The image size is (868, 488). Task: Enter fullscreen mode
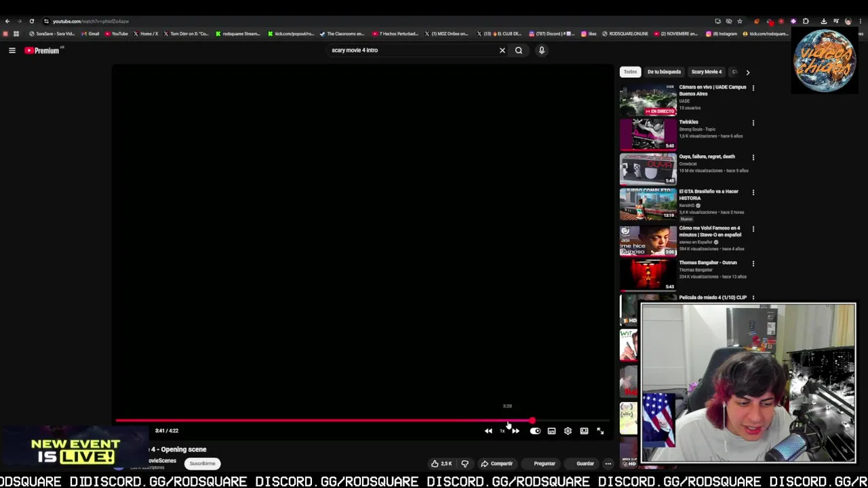(x=600, y=431)
